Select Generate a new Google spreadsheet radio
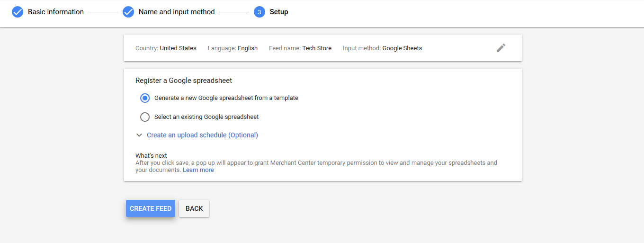The image size is (644, 243). (145, 98)
